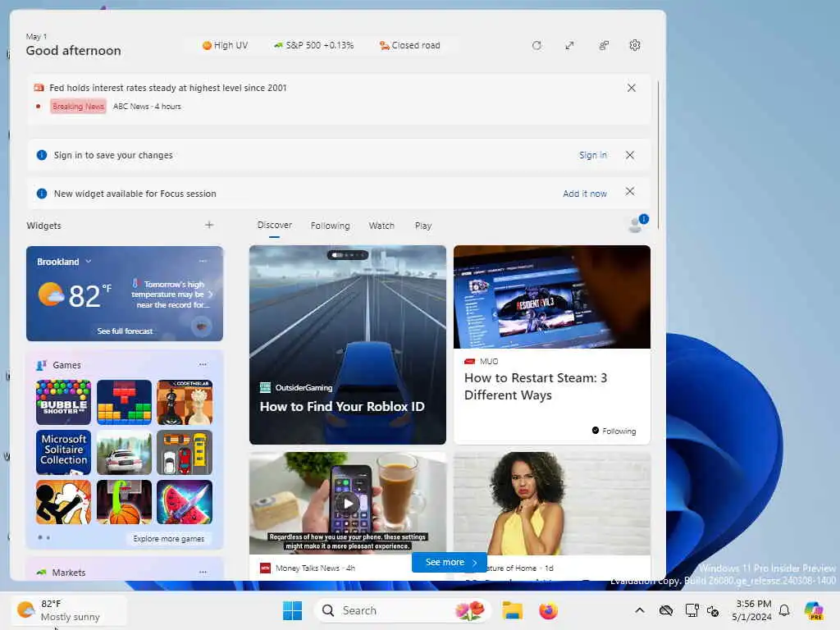The image size is (840, 630).
Task: Click the taskbar Search box
Action: [x=402, y=610]
